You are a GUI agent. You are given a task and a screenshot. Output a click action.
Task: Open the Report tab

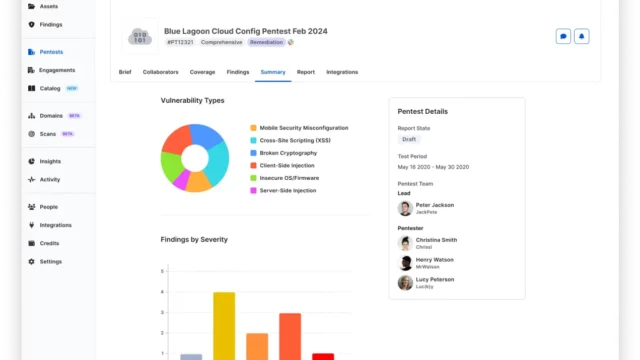coord(306,72)
